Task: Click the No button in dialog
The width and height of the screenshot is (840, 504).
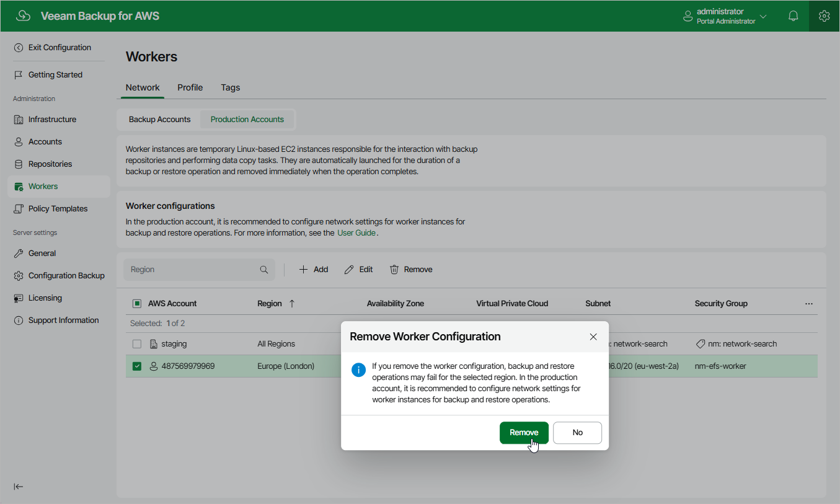Action: pos(577,433)
